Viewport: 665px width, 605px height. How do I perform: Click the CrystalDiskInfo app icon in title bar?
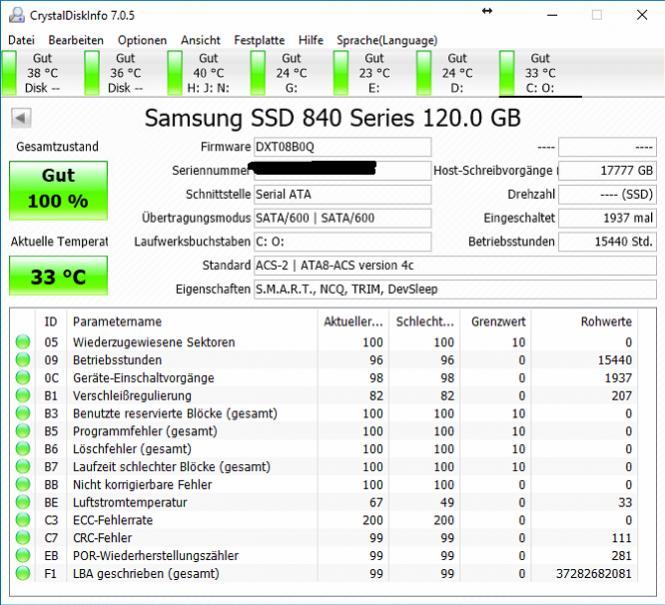pyautogui.click(x=17, y=15)
